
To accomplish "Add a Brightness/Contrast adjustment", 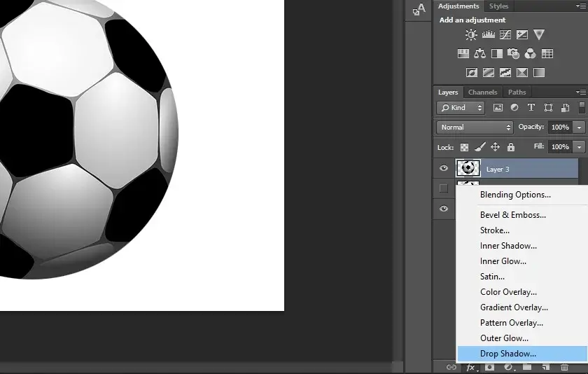I will pos(471,35).
